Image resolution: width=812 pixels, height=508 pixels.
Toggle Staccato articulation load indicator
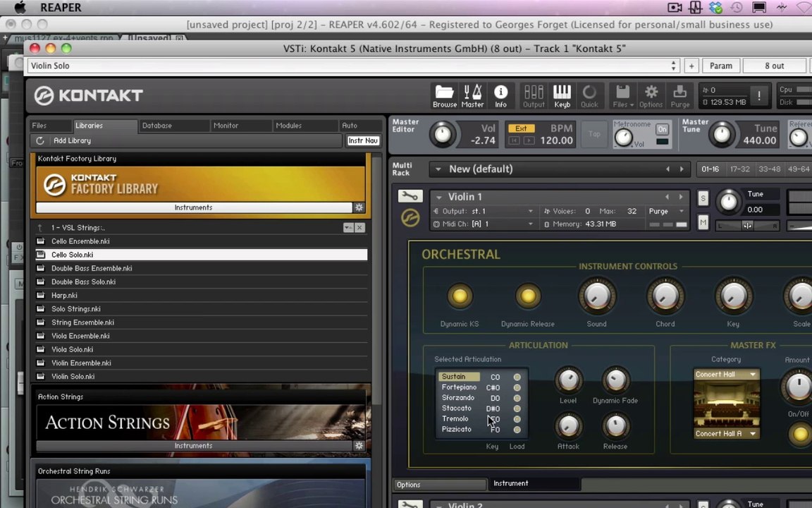pyautogui.click(x=517, y=409)
